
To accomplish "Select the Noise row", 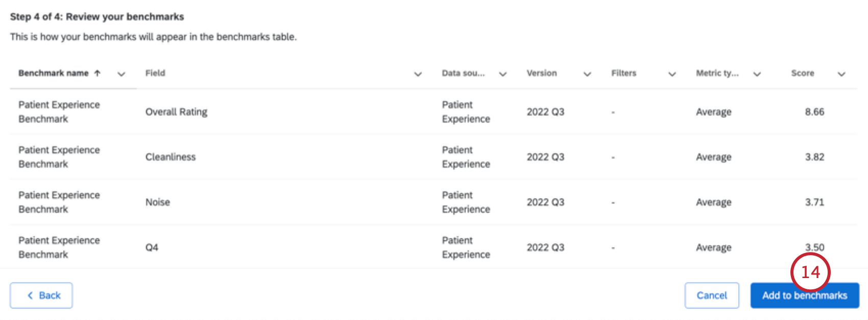I will 158,202.
